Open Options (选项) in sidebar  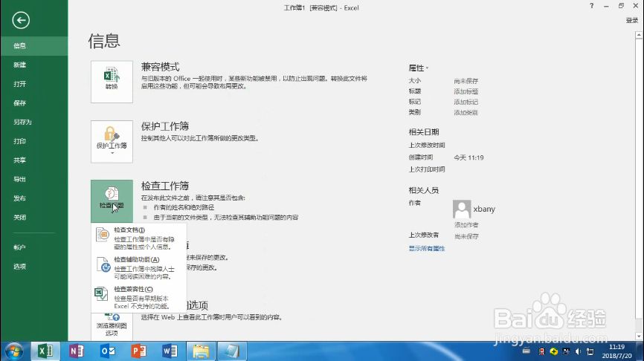(34, 266)
